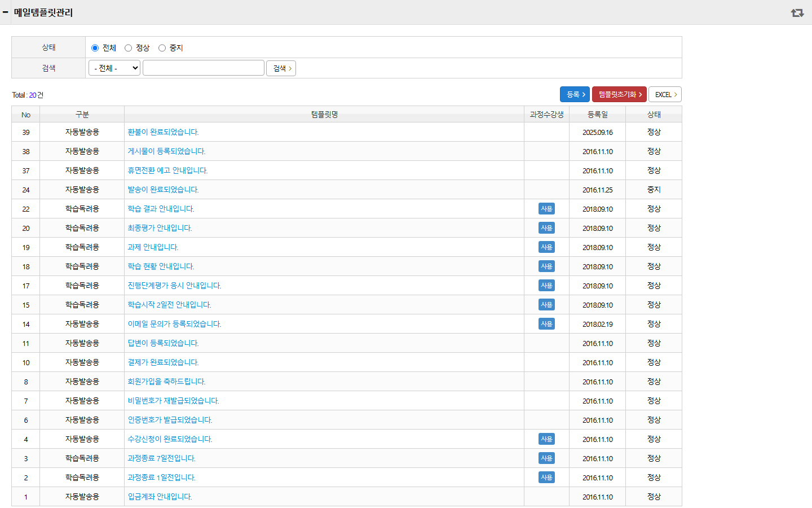Click 사용 badge in 학습시작 2일전 row

(546, 305)
